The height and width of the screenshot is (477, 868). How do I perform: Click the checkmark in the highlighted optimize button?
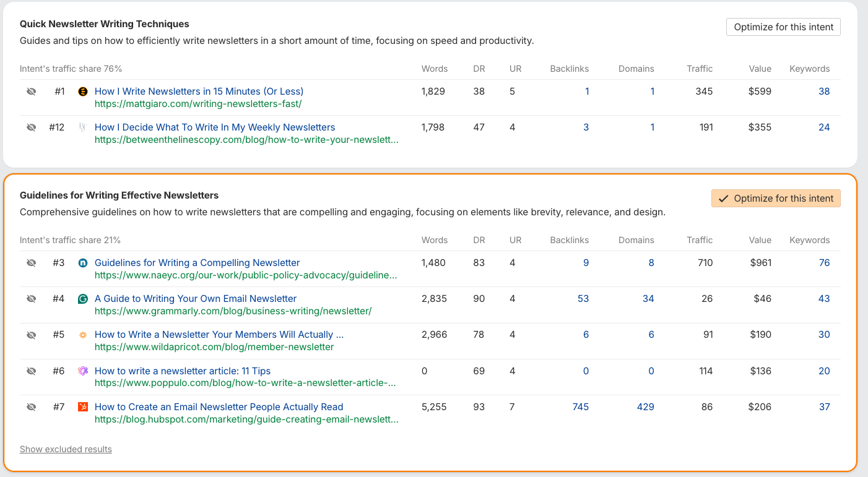pos(724,198)
